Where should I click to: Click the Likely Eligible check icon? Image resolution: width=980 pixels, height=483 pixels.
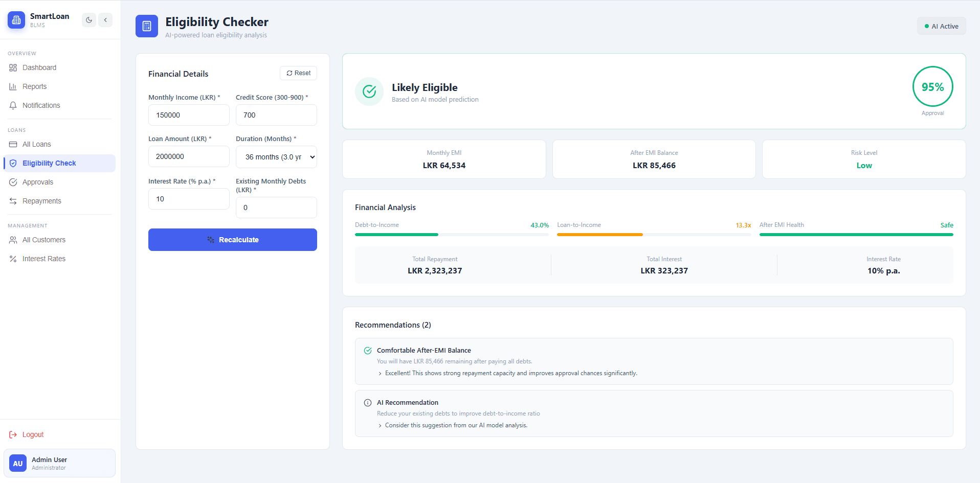(369, 91)
